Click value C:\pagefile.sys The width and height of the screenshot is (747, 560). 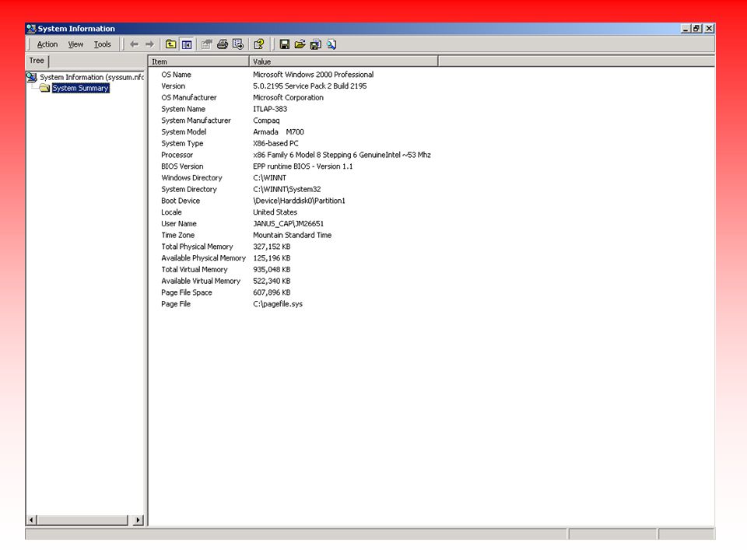278,304
